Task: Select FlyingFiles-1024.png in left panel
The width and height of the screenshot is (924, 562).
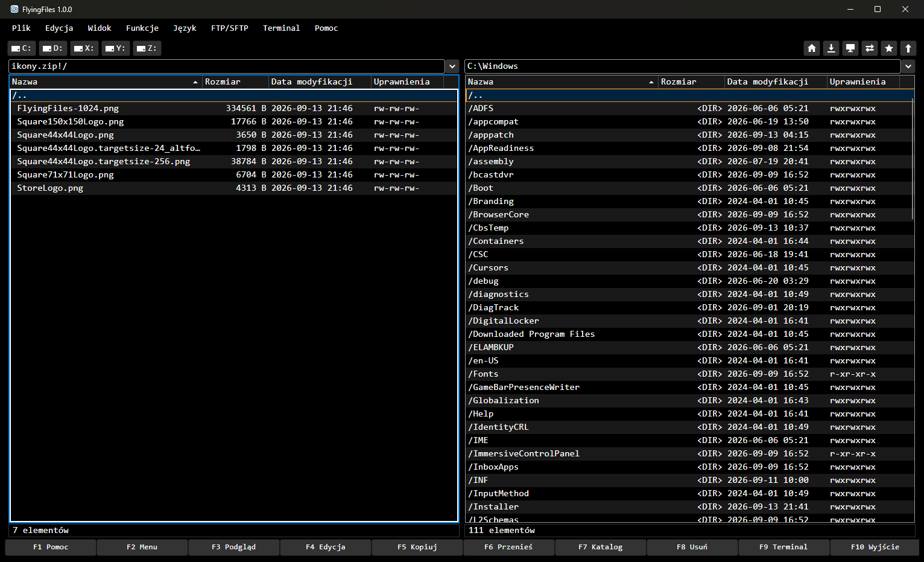Action: coord(234,109)
